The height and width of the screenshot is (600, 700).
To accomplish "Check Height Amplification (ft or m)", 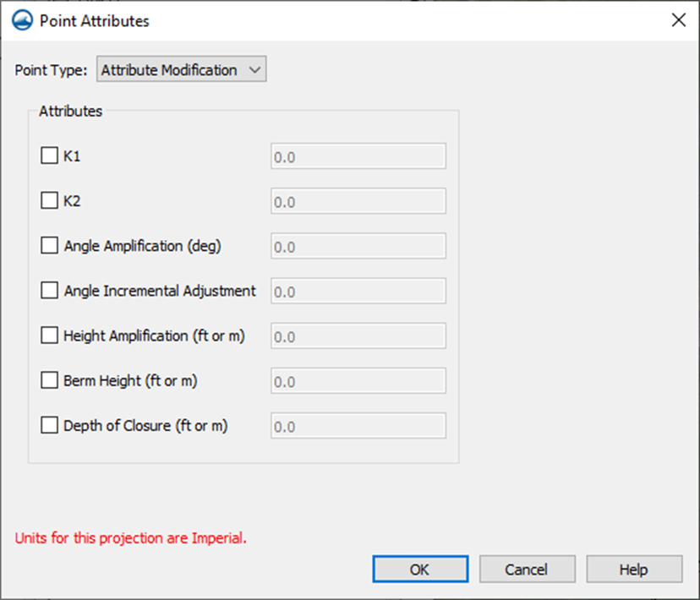I will (49, 335).
